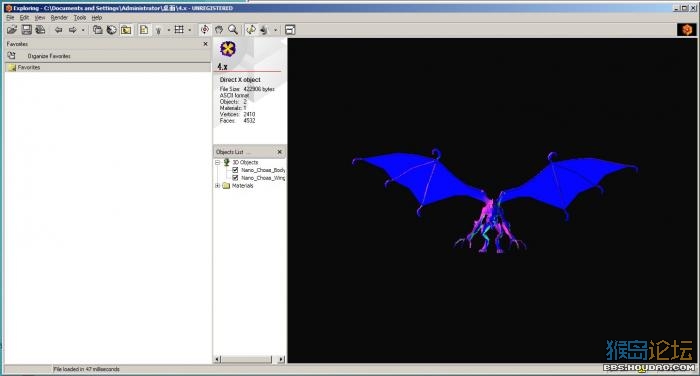Click the Objects count line
Viewport: 700px width, 376px height.
233,101
